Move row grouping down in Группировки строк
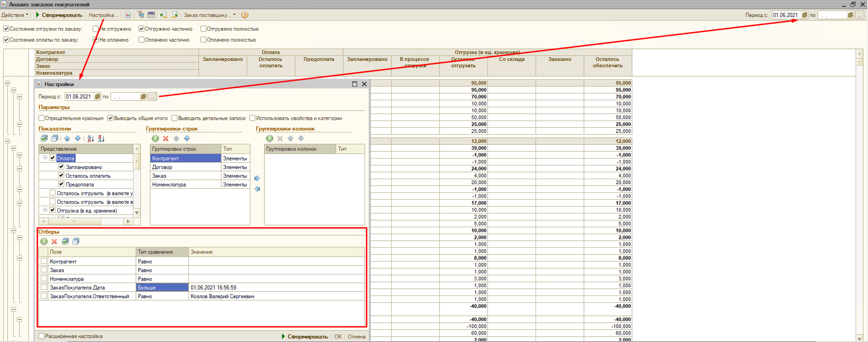Screen dimensions: 868x342 [187, 139]
